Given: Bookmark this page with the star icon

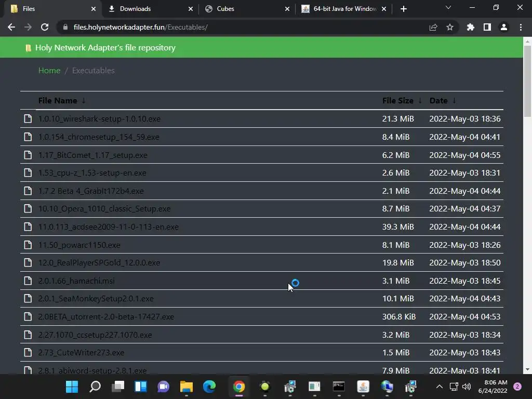Looking at the screenshot, I should (x=450, y=27).
